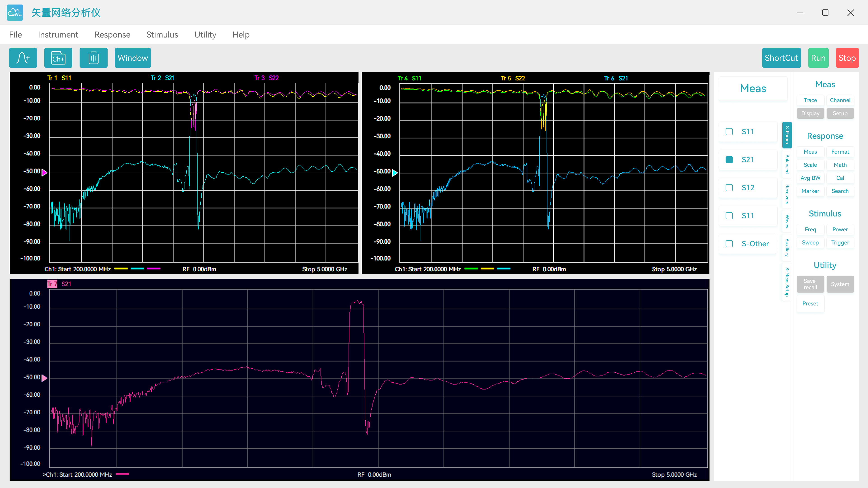Click the pink reference level marker in bottom plot
Screen dimensions: 868x488
click(44, 378)
